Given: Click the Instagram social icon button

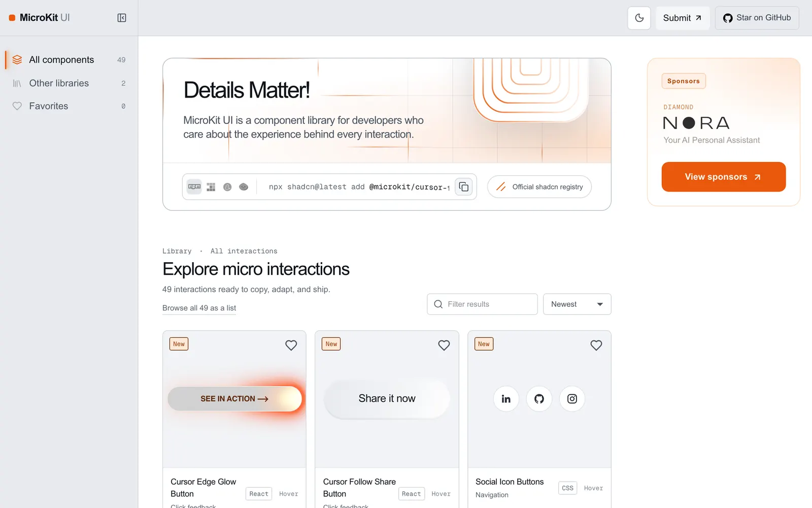Looking at the screenshot, I should click(x=572, y=399).
